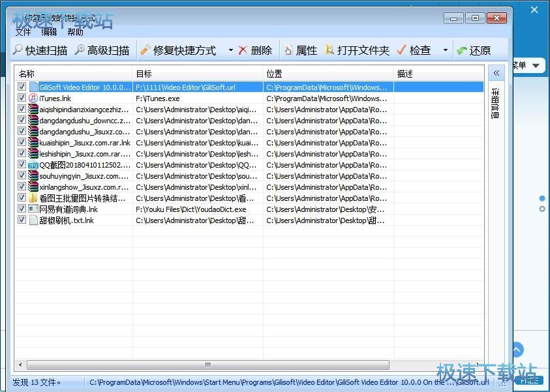
Task: Click the archive icon of xinlangshow_Jisuxz row
Action: pyautogui.click(x=33, y=187)
